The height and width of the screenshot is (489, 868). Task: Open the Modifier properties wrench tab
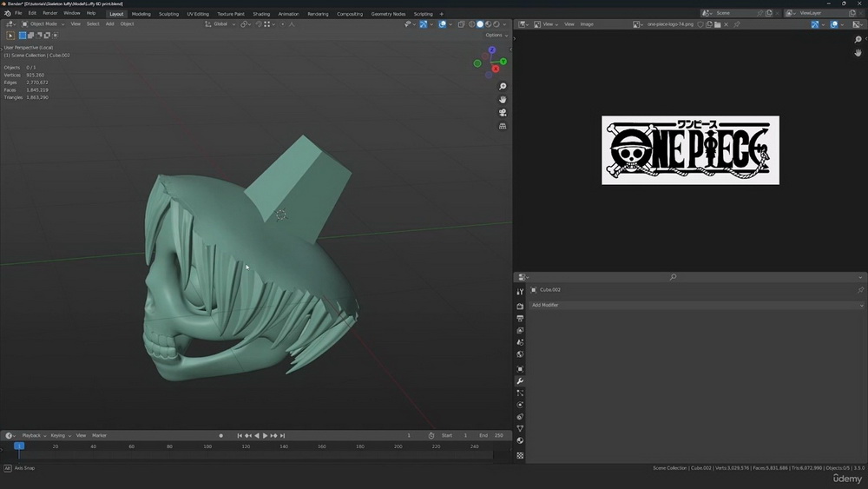[520, 381]
